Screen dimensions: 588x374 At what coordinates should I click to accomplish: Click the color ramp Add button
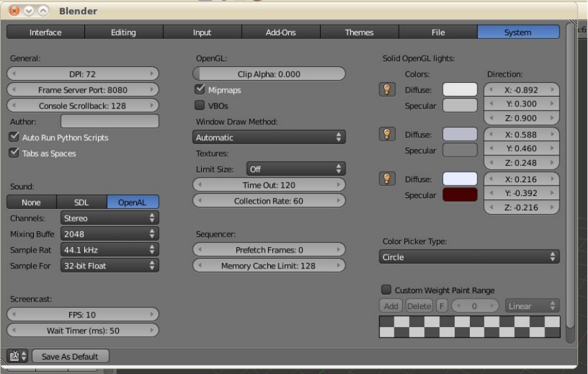click(391, 306)
